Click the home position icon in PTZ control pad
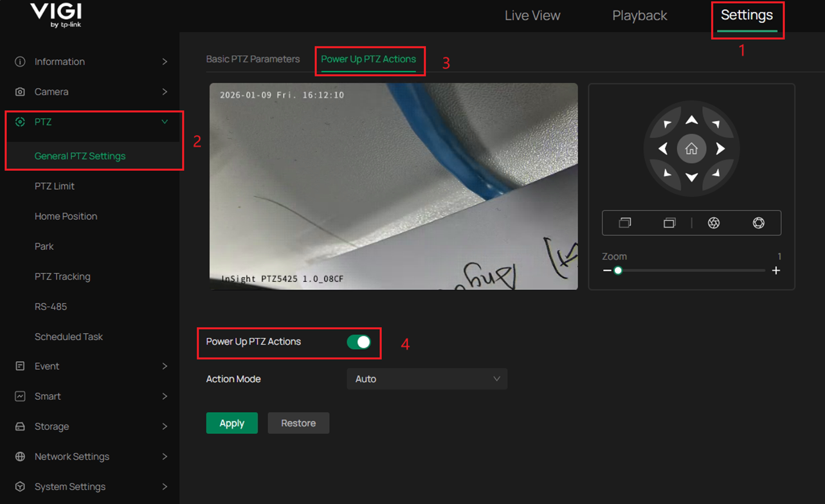Viewport: 825px width, 504px height. tap(691, 148)
